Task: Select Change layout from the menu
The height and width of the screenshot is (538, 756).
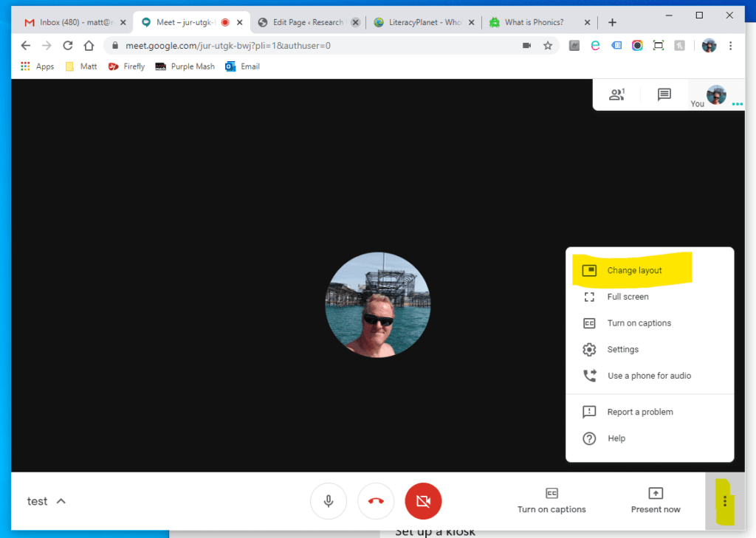Action: 650,270
